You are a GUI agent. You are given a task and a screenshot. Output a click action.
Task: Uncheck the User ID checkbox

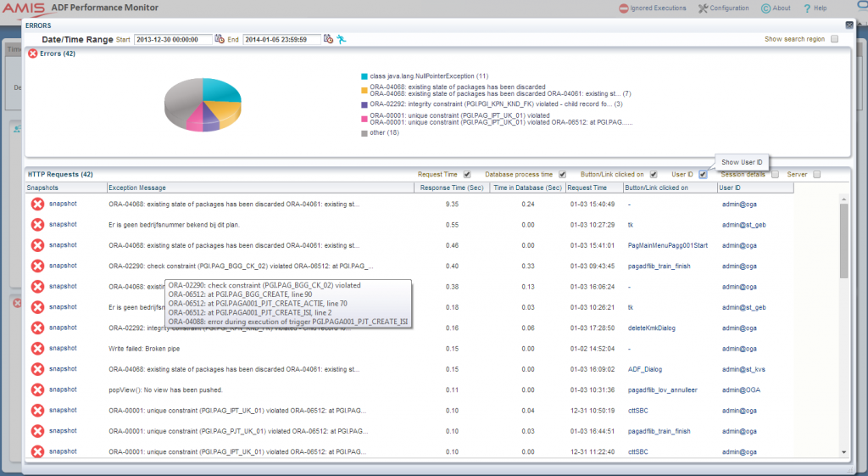[703, 174]
